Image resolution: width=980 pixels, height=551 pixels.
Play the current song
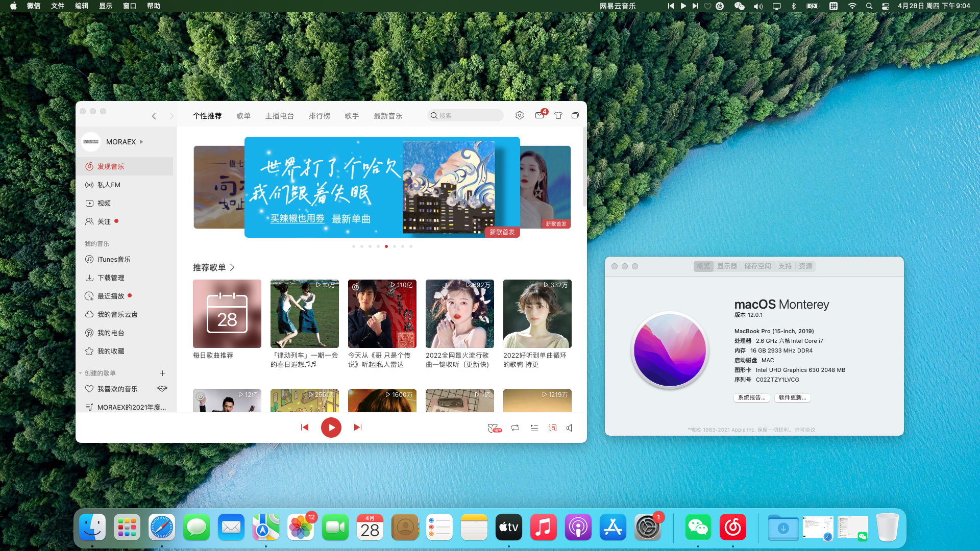pos(331,428)
